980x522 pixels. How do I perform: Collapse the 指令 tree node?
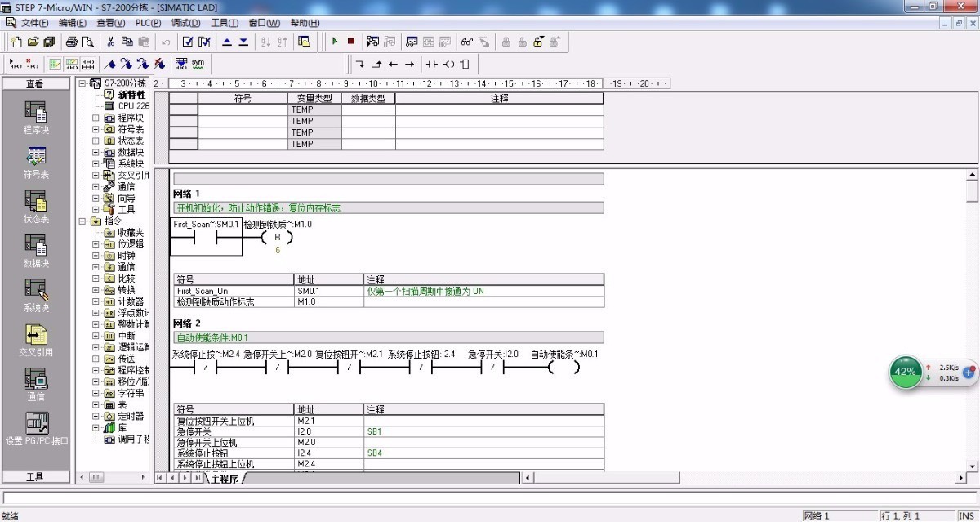click(x=82, y=221)
